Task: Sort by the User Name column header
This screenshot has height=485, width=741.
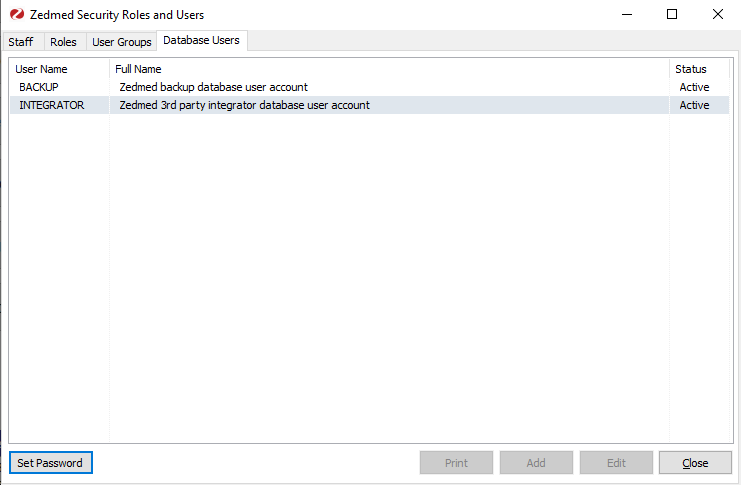Action: point(60,69)
